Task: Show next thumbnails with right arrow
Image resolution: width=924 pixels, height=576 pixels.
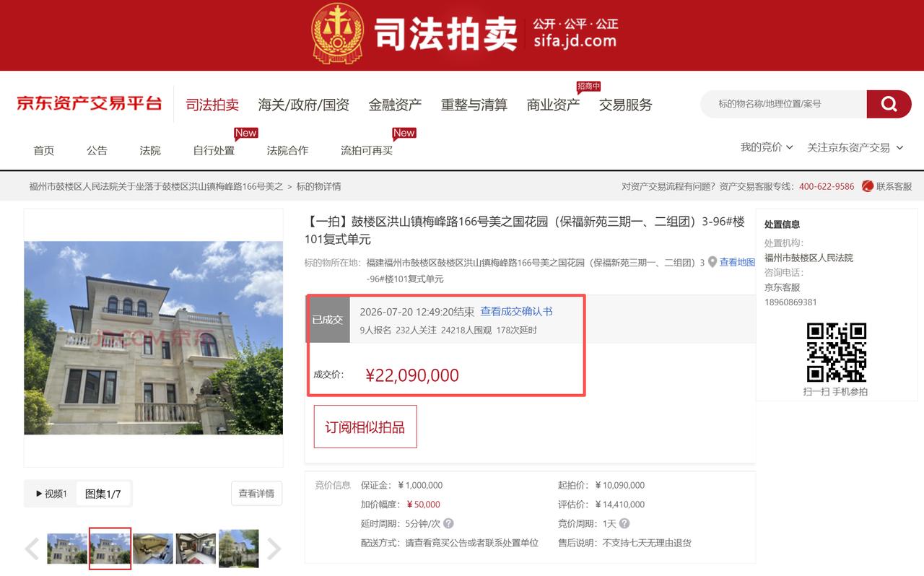Action: click(x=274, y=549)
